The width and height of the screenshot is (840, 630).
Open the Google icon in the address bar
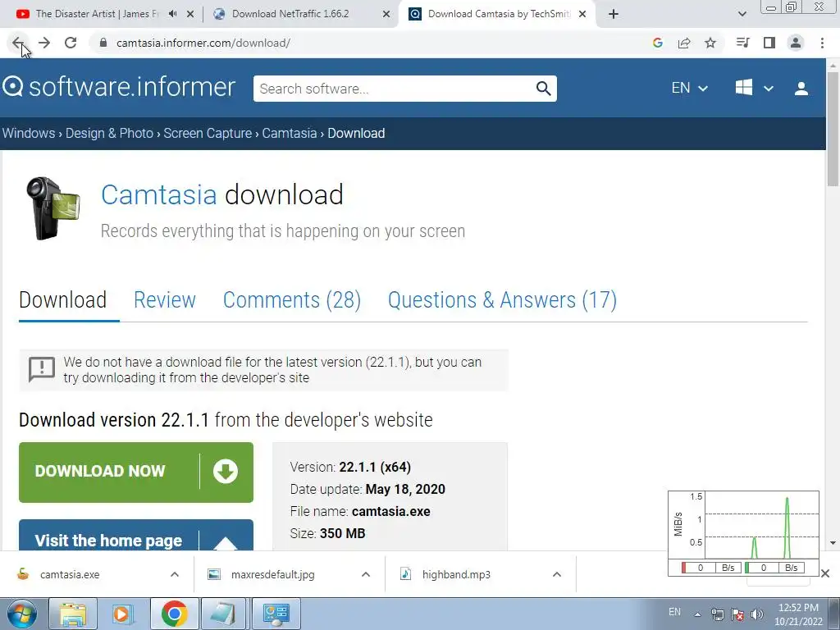pyautogui.click(x=658, y=43)
